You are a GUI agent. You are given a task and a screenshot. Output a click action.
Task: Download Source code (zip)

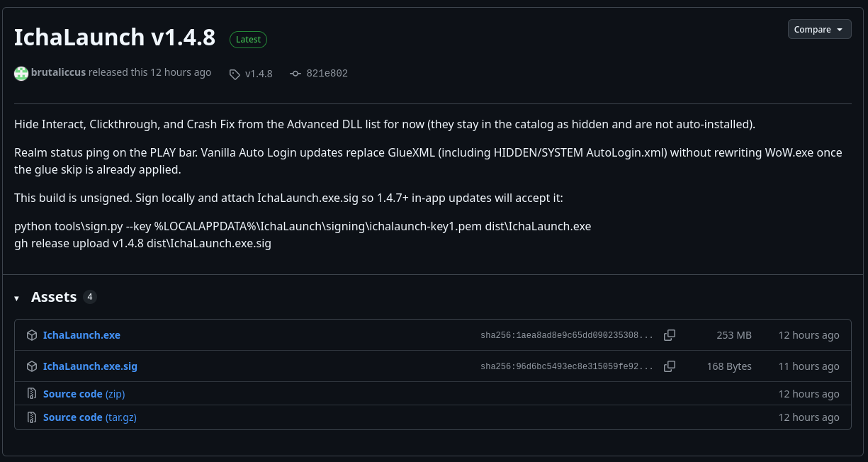pyautogui.click(x=84, y=394)
